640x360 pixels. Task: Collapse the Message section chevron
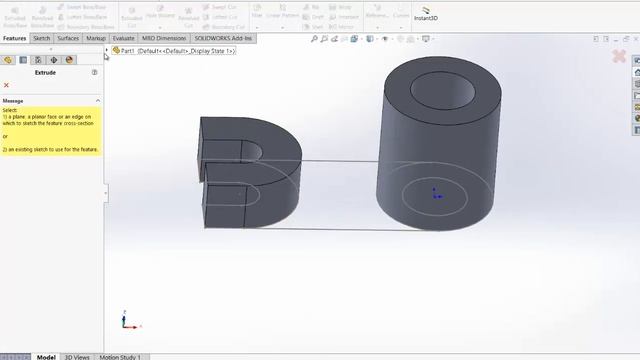98,100
